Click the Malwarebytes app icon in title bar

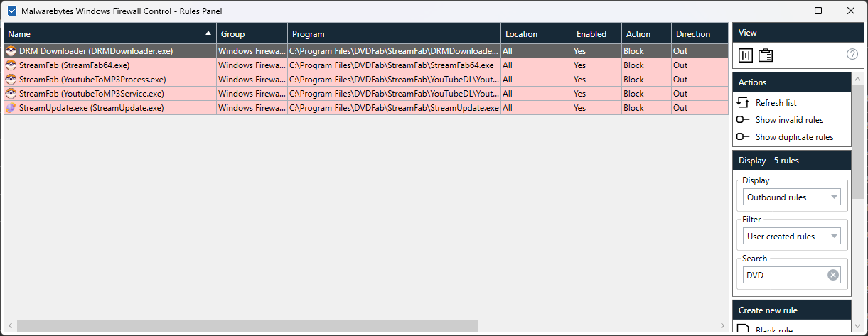point(12,11)
